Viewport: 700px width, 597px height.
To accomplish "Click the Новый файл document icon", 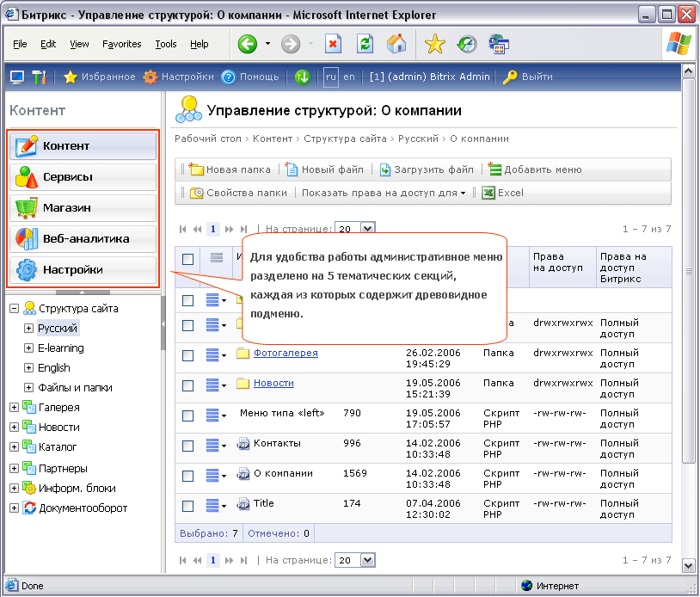I will pos(291,169).
